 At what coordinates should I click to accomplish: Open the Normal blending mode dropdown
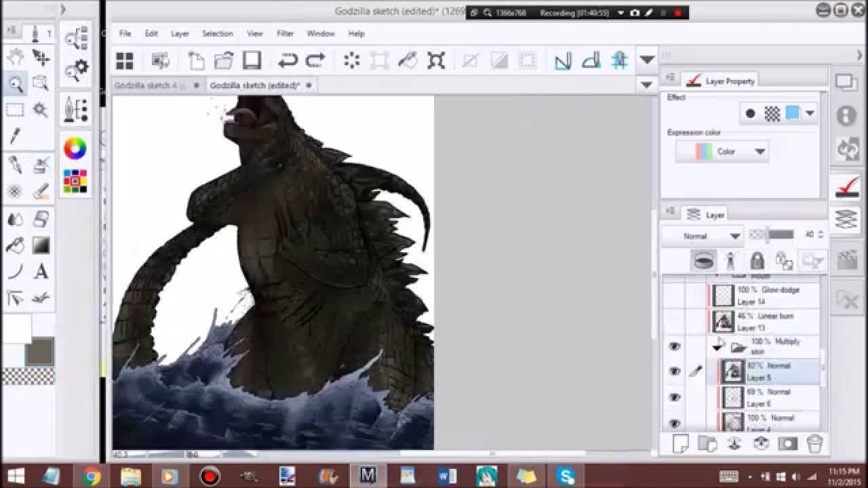(702, 236)
